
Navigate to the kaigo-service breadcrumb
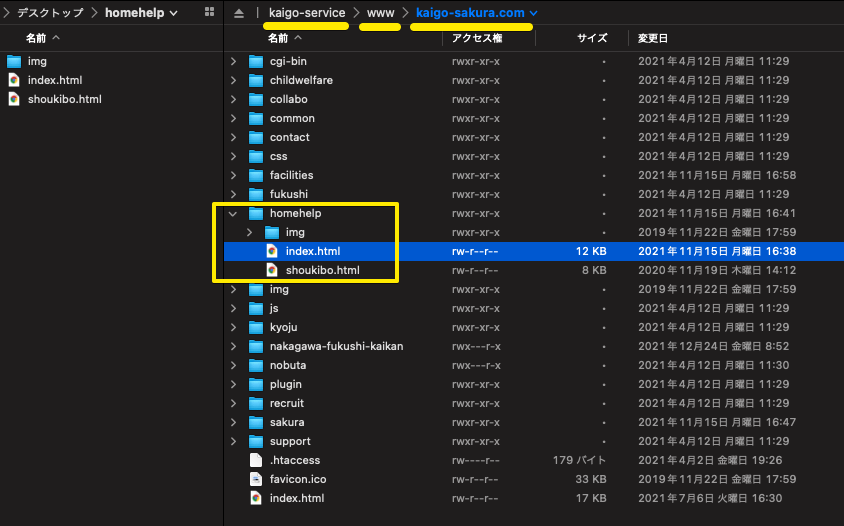[307, 13]
